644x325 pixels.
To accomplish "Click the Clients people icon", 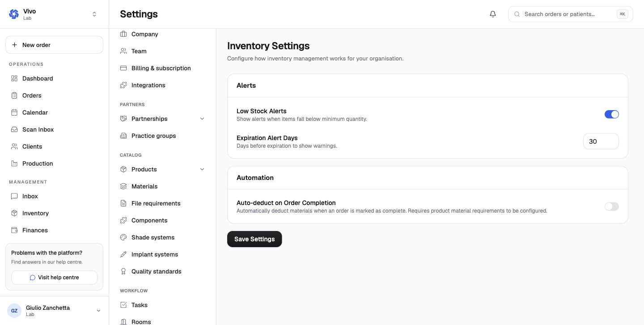I will point(14,146).
